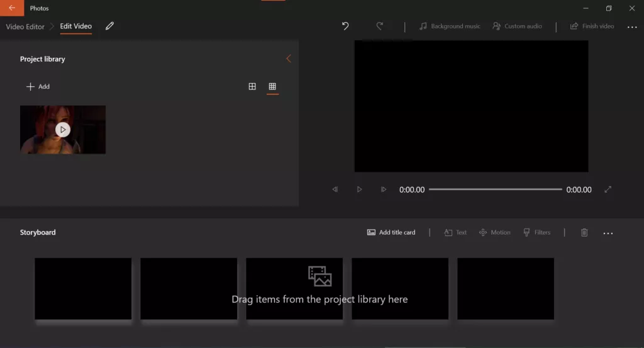
Task: Delete selected storyboard item with trash icon
Action: 584,232
